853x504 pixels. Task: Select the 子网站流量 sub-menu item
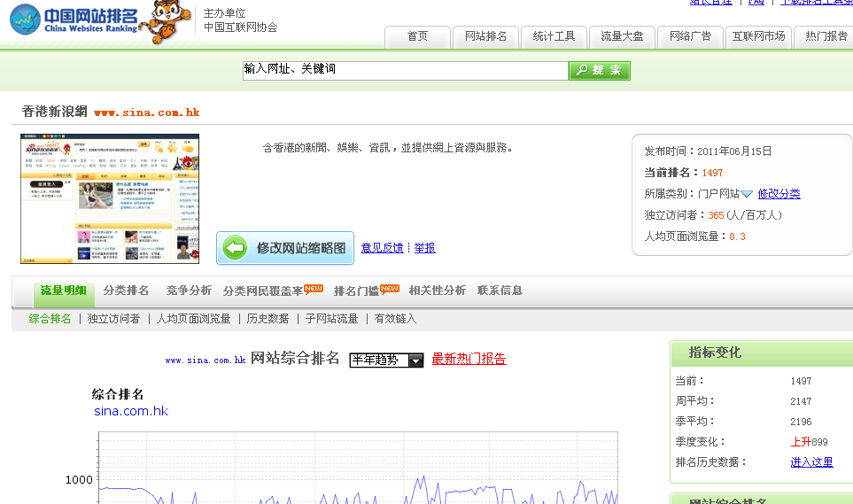tap(332, 319)
